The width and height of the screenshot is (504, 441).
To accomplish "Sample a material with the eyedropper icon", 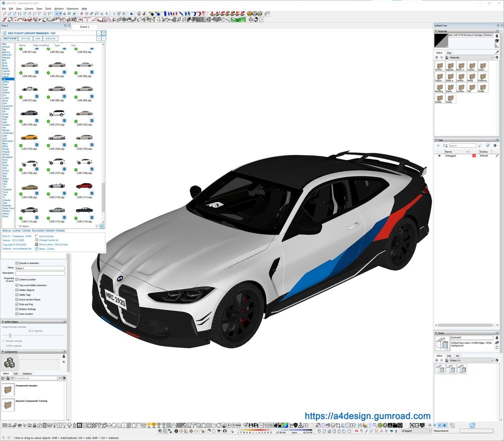I will pyautogui.click(x=497, y=52).
